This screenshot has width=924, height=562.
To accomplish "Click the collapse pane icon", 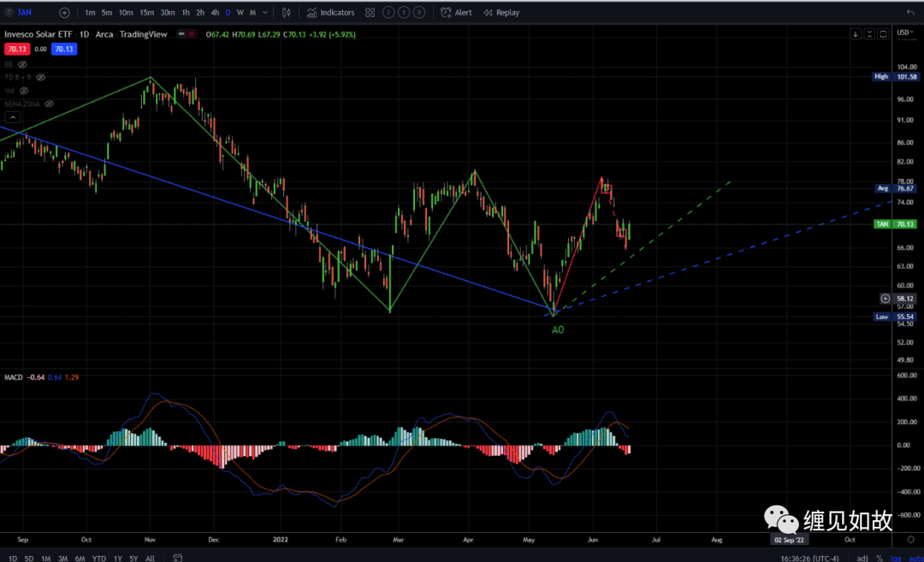I will pos(869,34).
